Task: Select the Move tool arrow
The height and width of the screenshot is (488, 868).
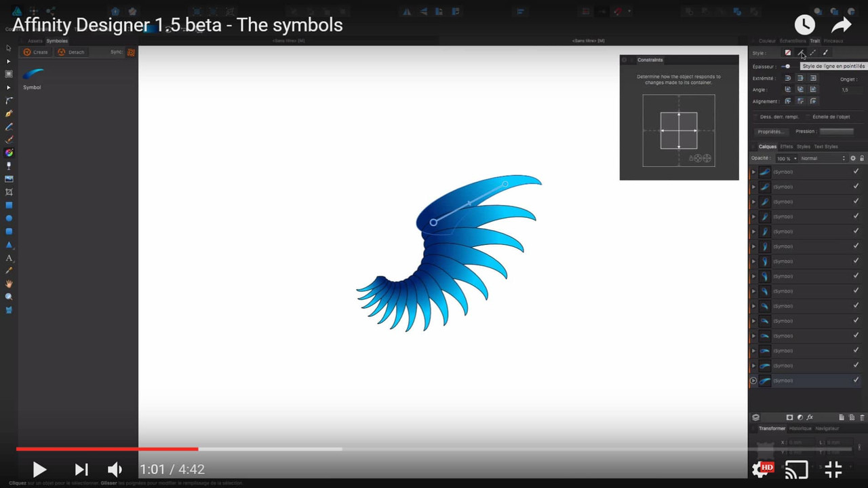Action: 9,48
